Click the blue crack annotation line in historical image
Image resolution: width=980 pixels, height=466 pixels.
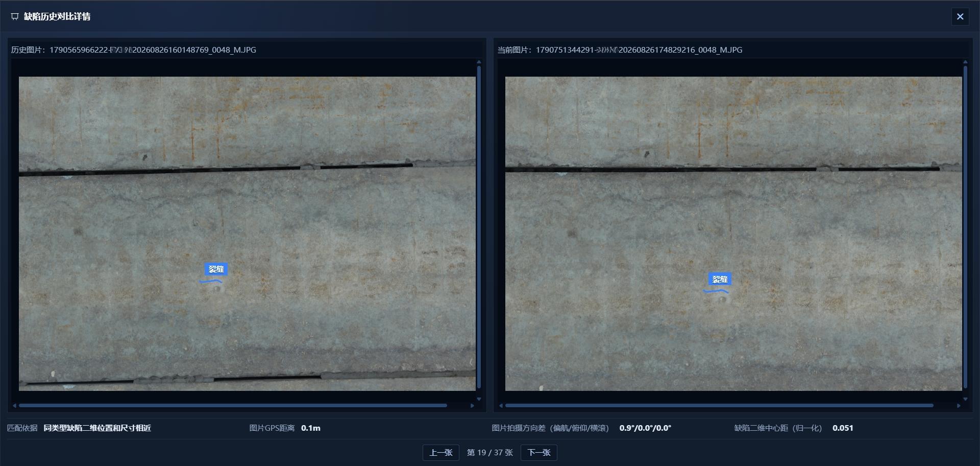[211, 281]
